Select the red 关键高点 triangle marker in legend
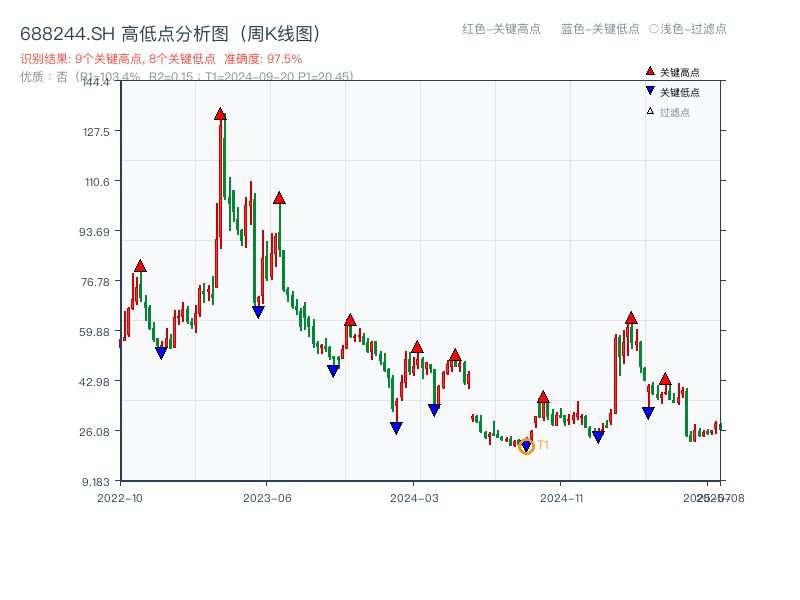Image resolution: width=800 pixels, height=600 pixels. [648, 71]
